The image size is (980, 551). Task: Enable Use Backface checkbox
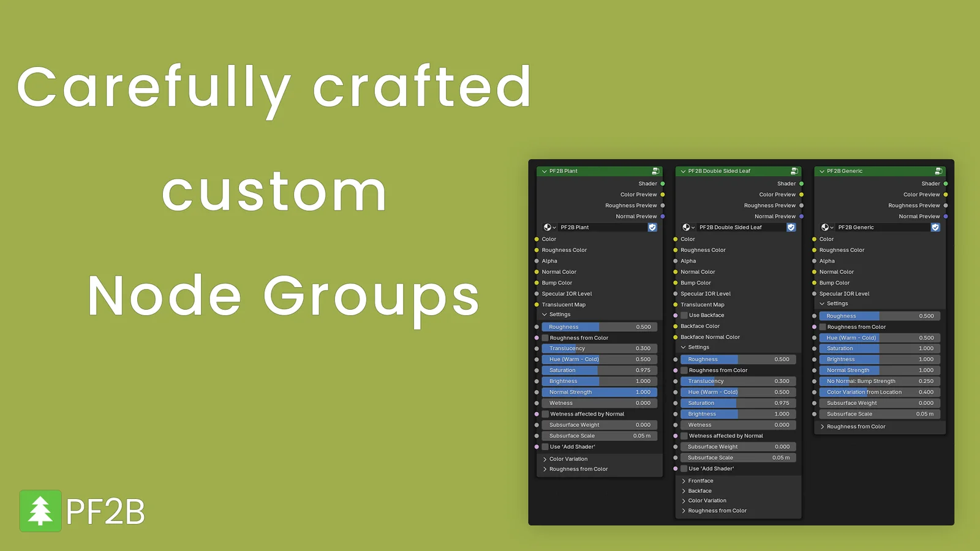pyautogui.click(x=684, y=315)
